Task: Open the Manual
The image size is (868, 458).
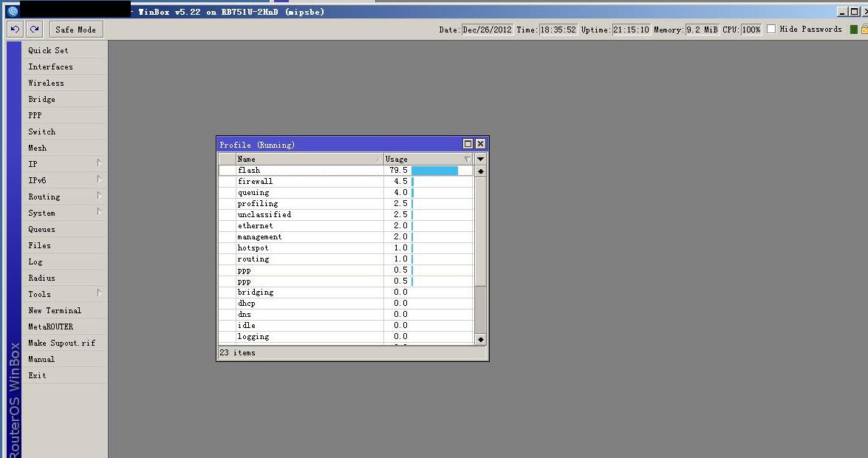Action: 64,360
